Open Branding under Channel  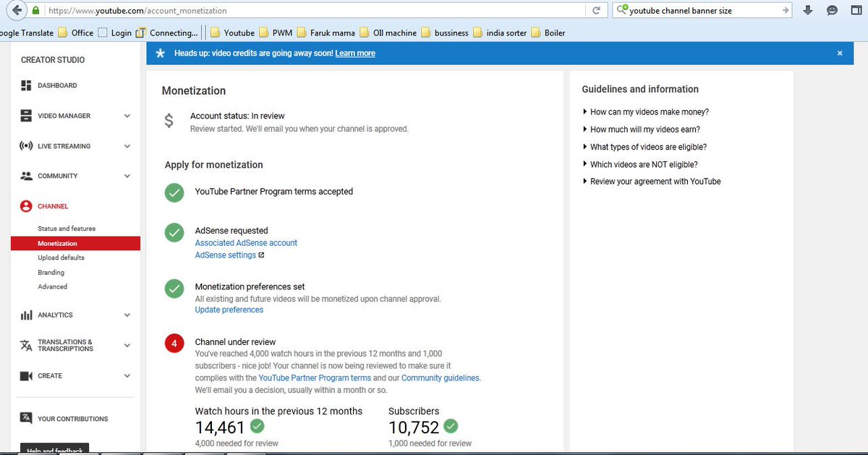(x=51, y=273)
